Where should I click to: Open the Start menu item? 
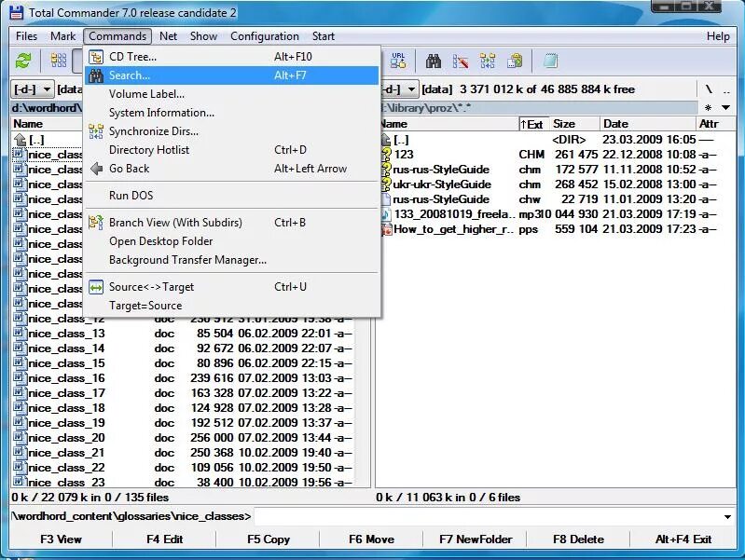tap(324, 36)
